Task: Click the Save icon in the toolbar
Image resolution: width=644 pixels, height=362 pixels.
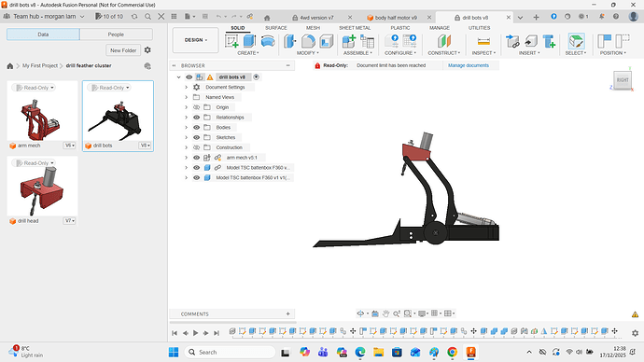Action: coord(205,17)
